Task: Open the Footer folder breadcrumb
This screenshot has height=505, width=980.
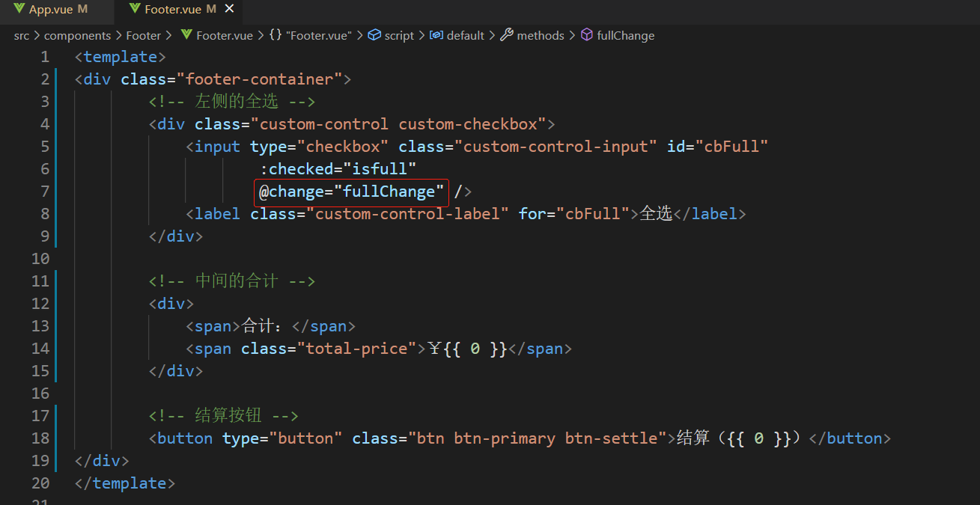Action: [143, 35]
